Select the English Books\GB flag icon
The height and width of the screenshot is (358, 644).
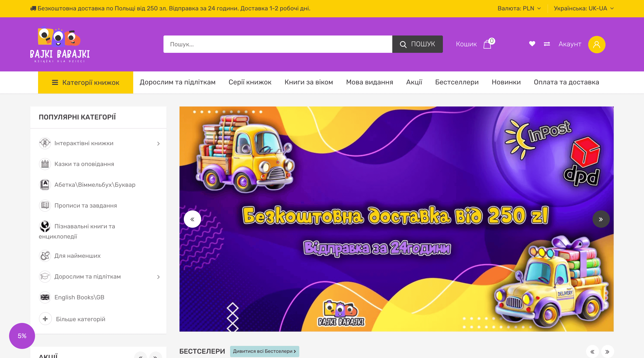pos(45,297)
